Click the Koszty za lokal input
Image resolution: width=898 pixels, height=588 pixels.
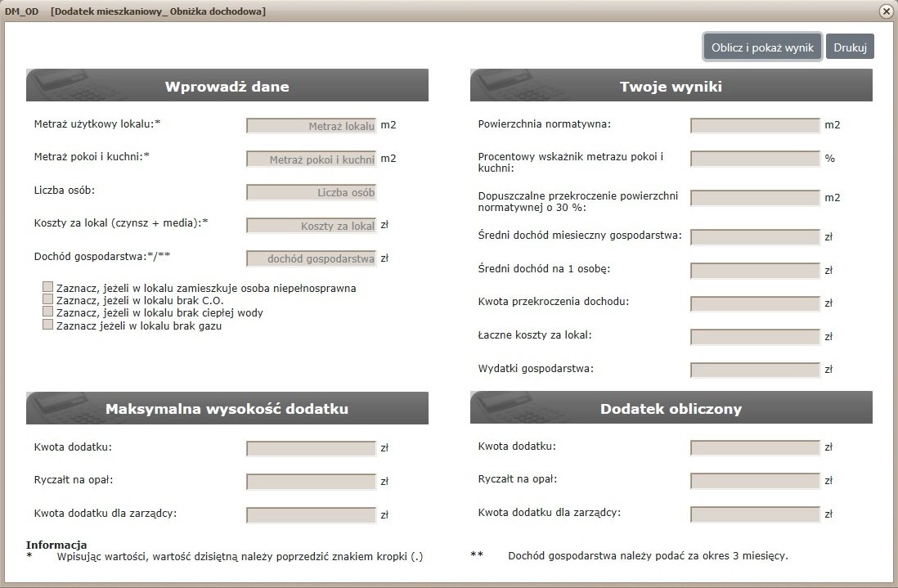point(311,226)
